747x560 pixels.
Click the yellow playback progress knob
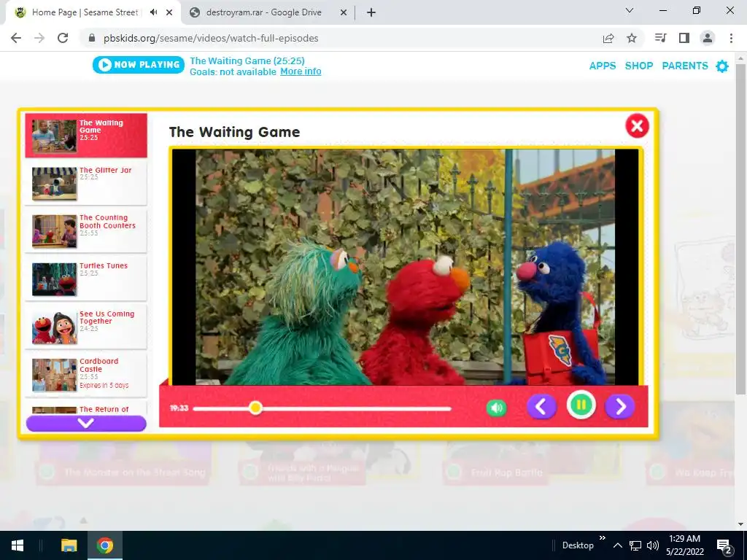[x=255, y=408]
